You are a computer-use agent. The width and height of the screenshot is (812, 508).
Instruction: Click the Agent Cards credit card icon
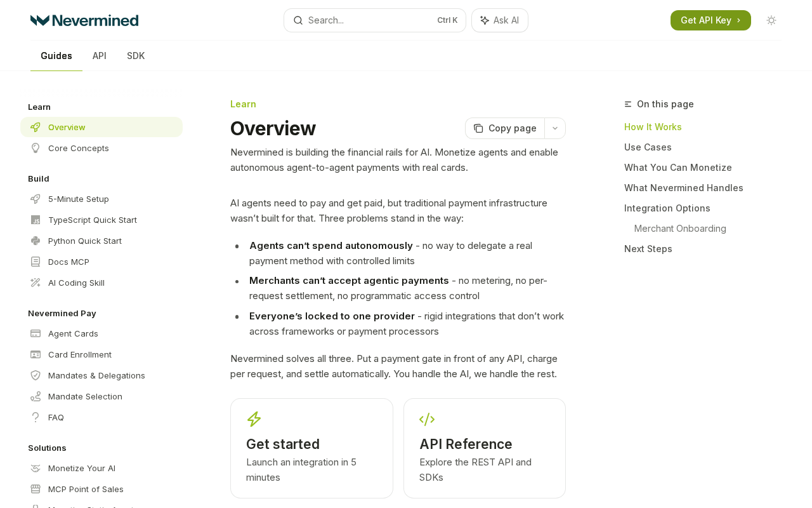tap(36, 333)
